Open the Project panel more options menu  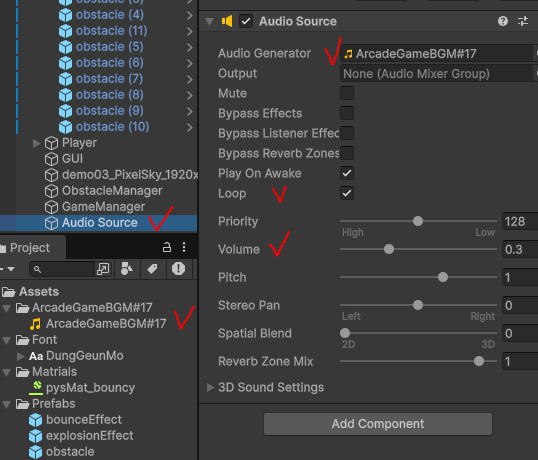click(184, 247)
